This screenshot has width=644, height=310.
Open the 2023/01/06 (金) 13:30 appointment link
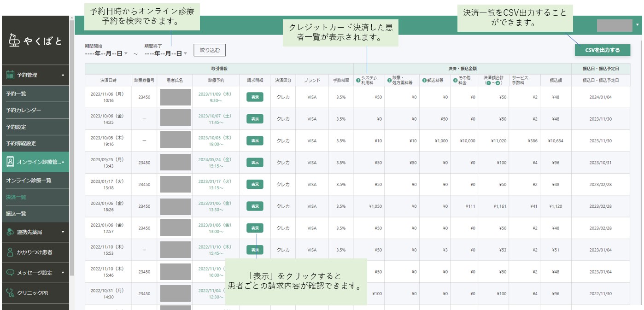tap(216, 206)
